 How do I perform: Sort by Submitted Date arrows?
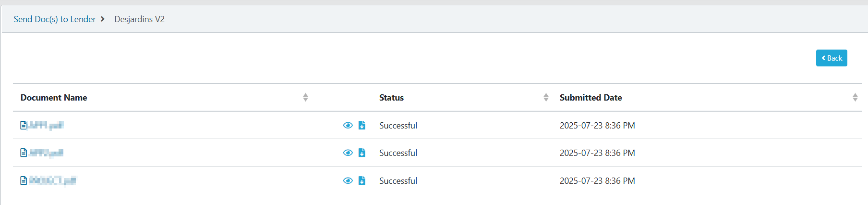(855, 97)
